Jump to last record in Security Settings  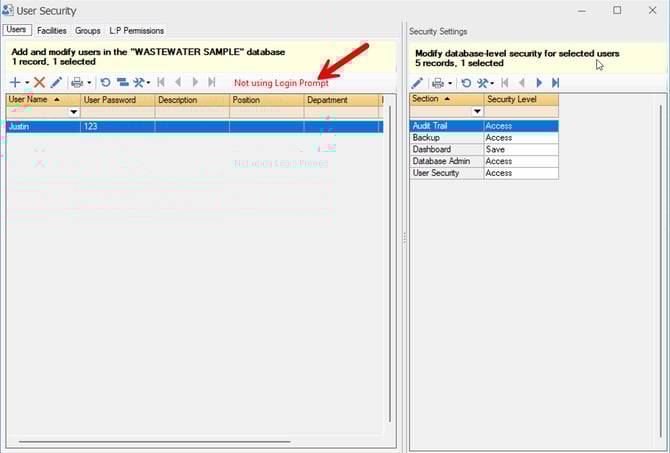[555, 82]
